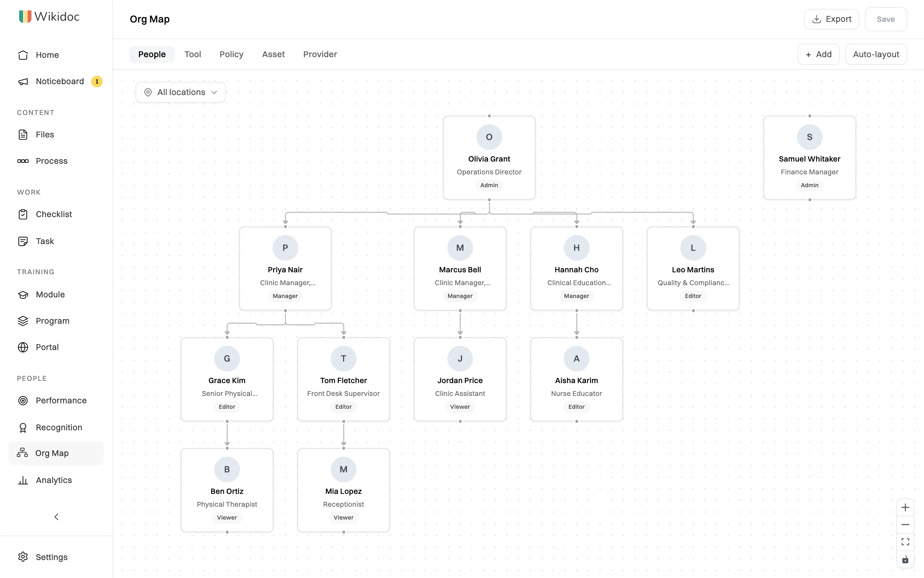The image size is (924, 578).
Task: Switch to the Provider tab
Action: [x=320, y=54]
